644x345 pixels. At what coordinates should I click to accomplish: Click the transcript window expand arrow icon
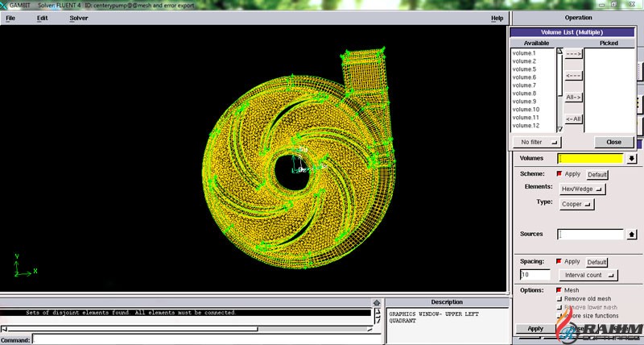(x=377, y=304)
